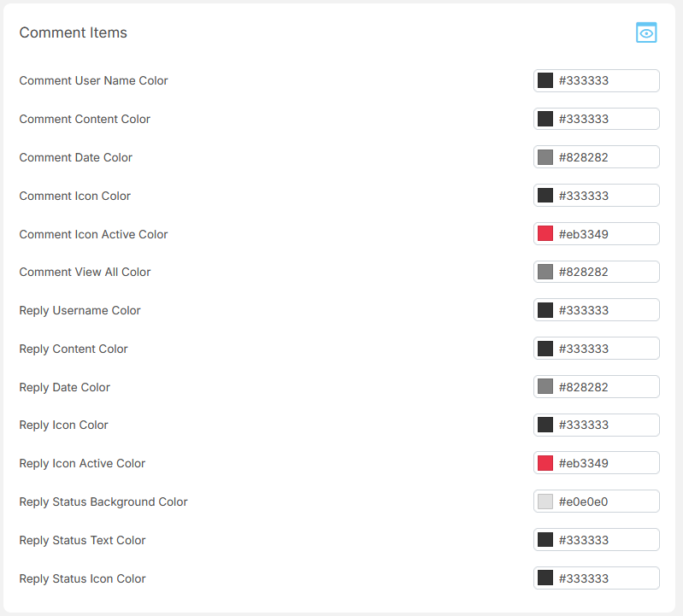Pick the Comment Date Color gray swatch

click(x=545, y=157)
